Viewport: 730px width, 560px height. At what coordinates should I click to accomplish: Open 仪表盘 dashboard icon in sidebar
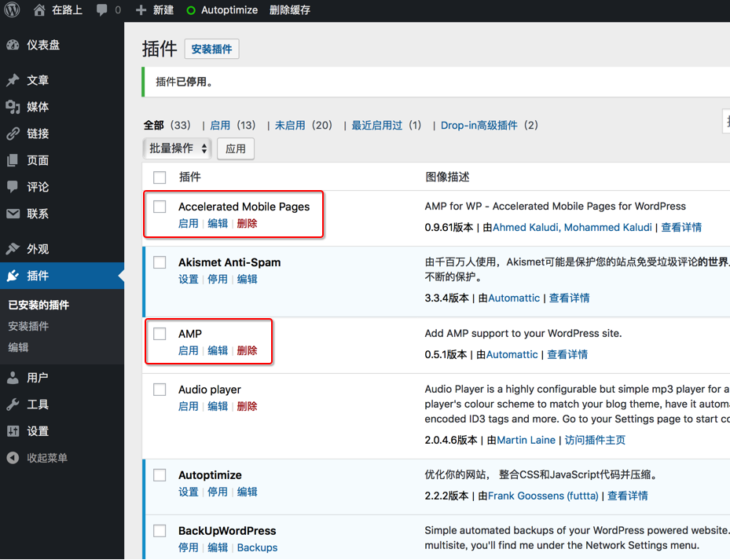tap(13, 45)
